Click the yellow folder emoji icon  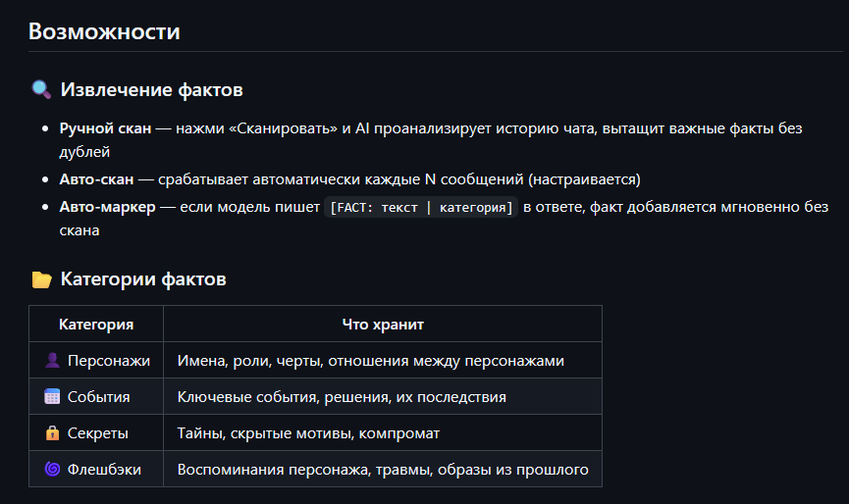41,280
